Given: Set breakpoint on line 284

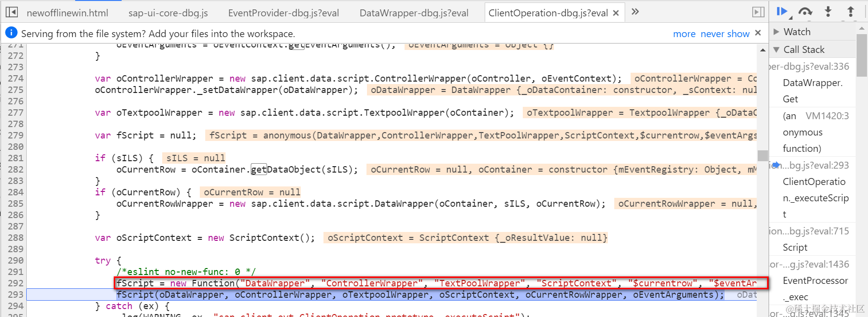Looking at the screenshot, I should [x=15, y=192].
